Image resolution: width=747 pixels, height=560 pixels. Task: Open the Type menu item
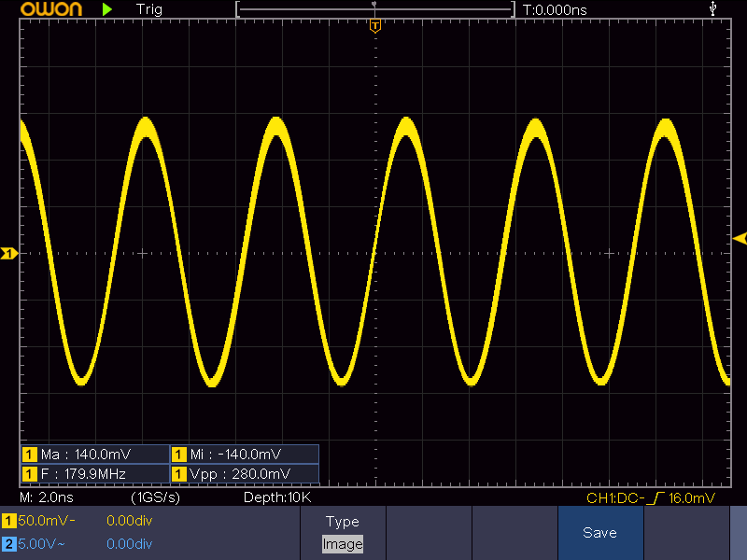pos(343,522)
